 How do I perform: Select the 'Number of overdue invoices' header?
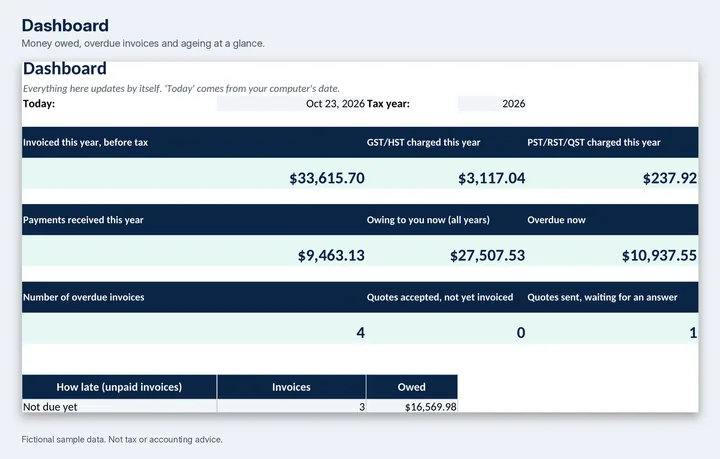tap(193, 297)
